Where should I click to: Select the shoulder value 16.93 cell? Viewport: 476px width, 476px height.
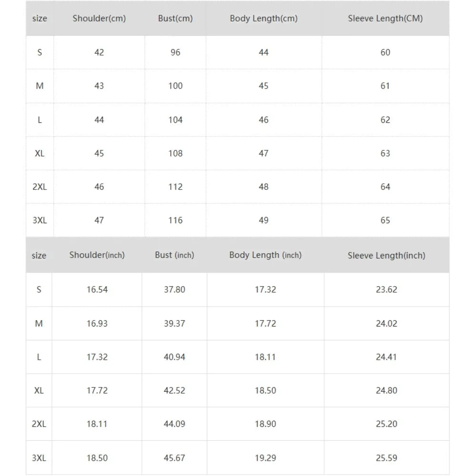click(97, 324)
